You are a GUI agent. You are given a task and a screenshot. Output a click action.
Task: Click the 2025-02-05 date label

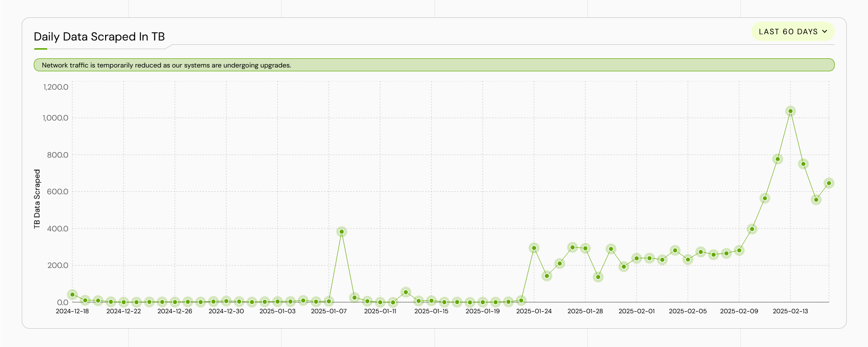[688, 311]
